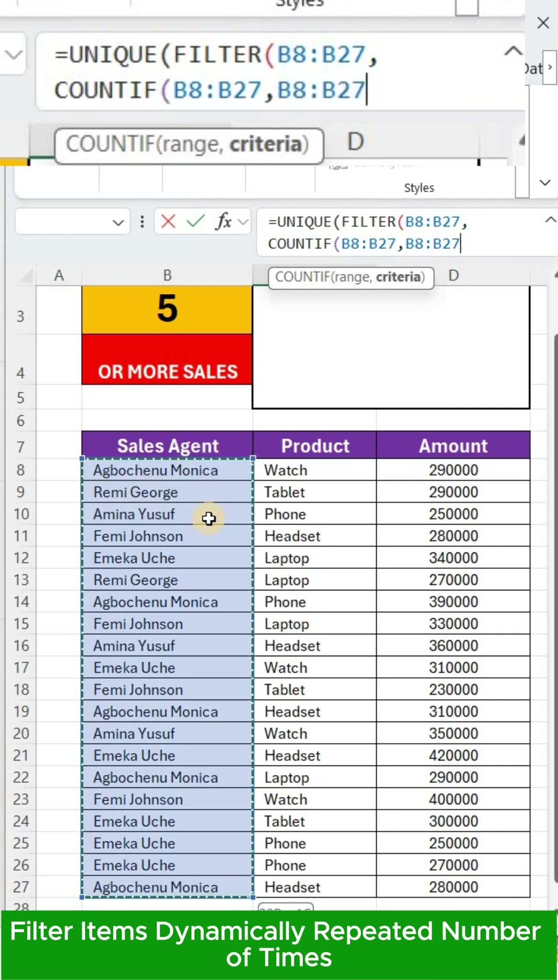Click the Product header cell

click(x=315, y=446)
